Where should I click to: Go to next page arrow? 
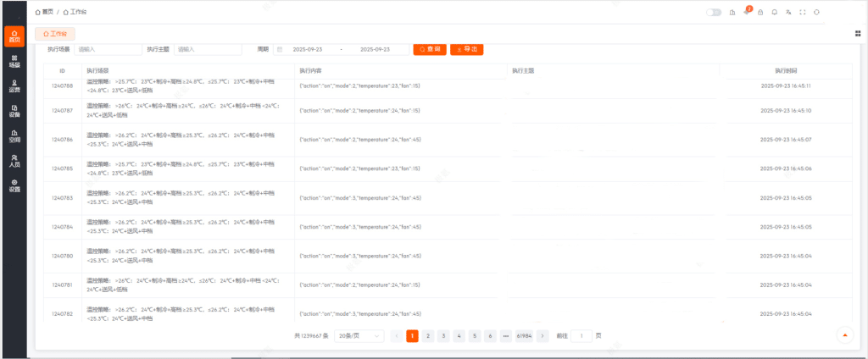(543, 336)
